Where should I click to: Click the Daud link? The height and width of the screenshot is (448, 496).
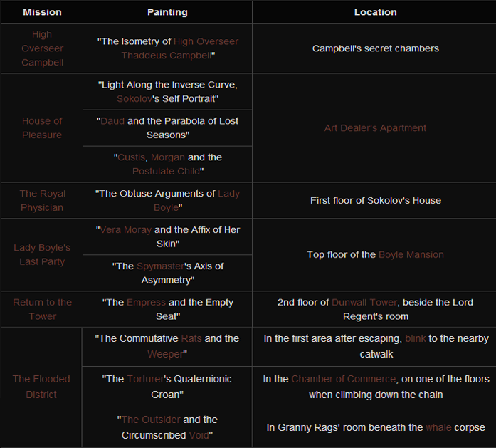click(x=112, y=121)
